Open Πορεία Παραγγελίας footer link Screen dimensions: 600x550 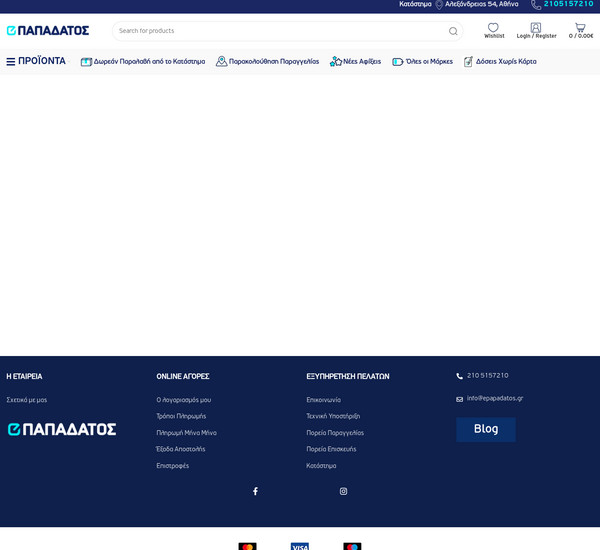[335, 433]
